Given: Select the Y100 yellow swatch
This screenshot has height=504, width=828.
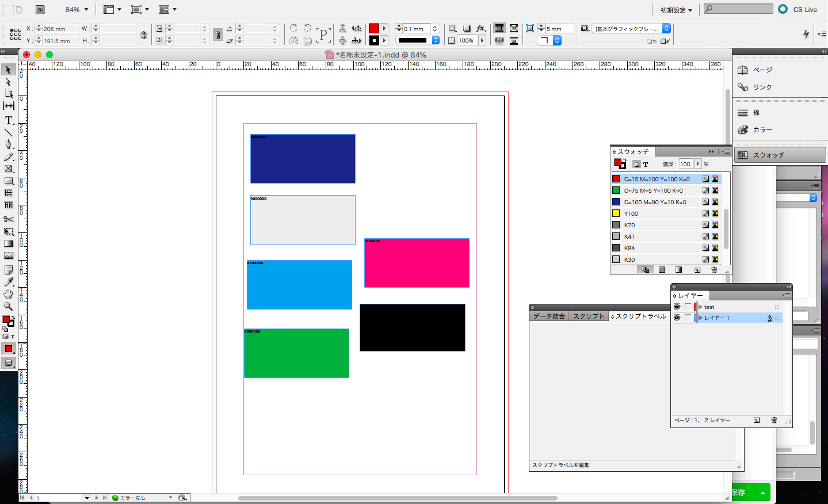Looking at the screenshot, I should tap(666, 213).
